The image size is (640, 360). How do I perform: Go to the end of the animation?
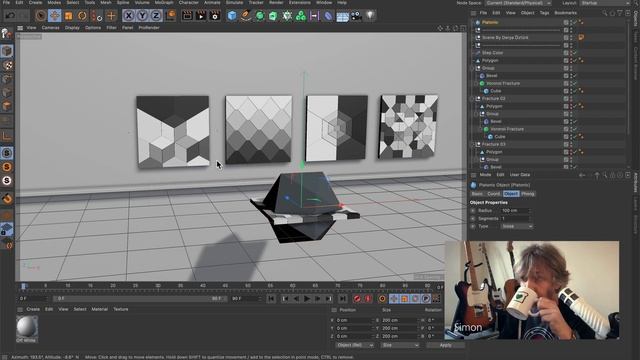(x=343, y=299)
